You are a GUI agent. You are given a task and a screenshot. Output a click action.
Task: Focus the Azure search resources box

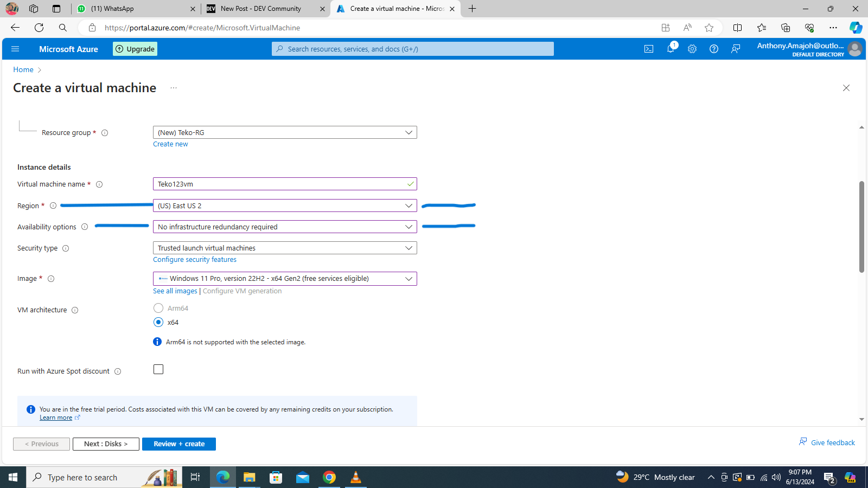click(x=413, y=49)
